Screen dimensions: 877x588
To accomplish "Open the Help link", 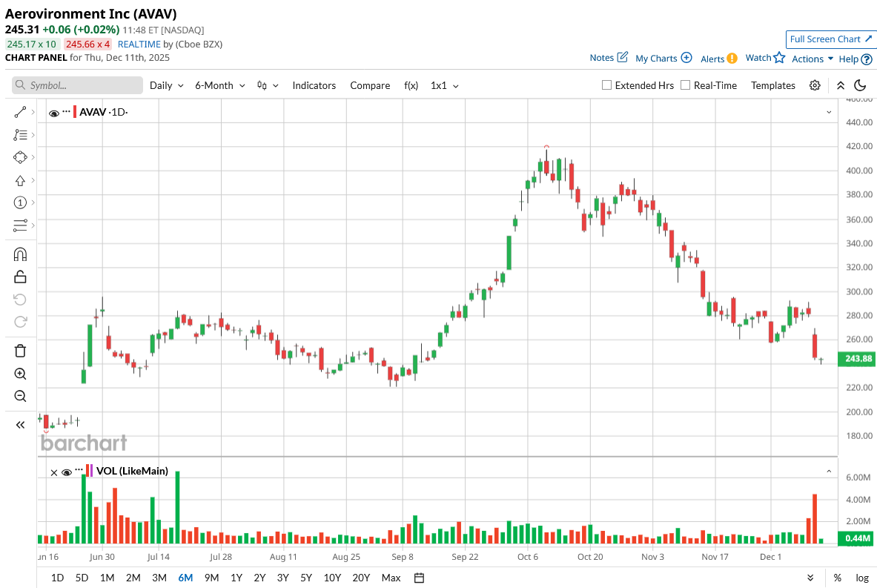I will click(856, 59).
